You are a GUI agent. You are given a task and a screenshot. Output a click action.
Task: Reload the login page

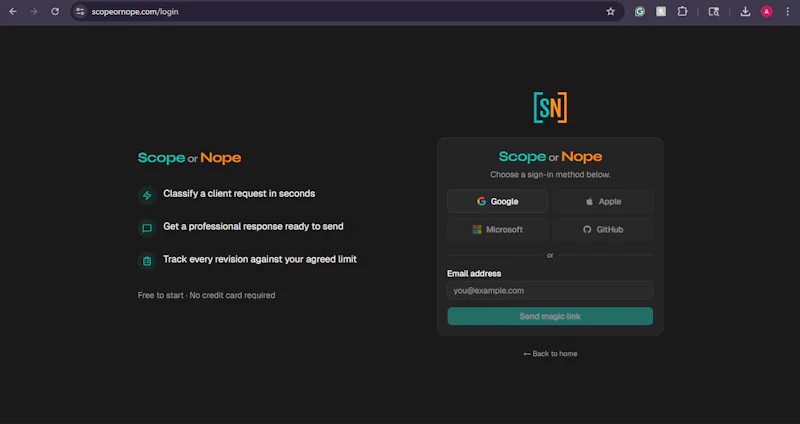click(x=55, y=11)
